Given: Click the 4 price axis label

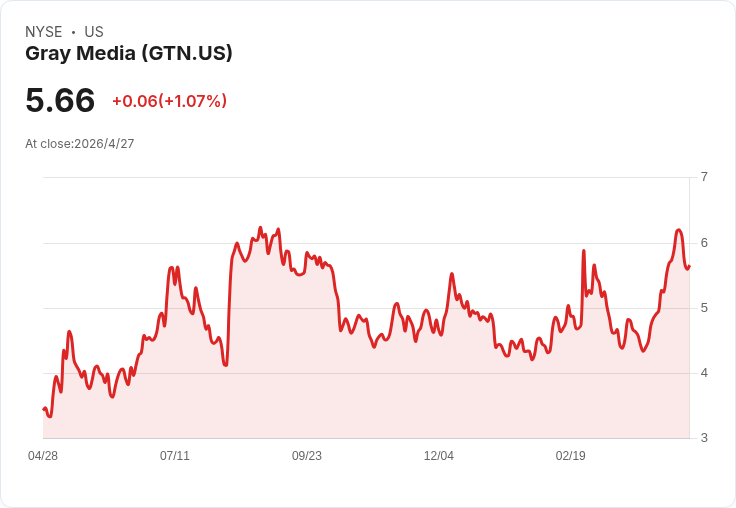Looking at the screenshot, I should click(x=704, y=373).
